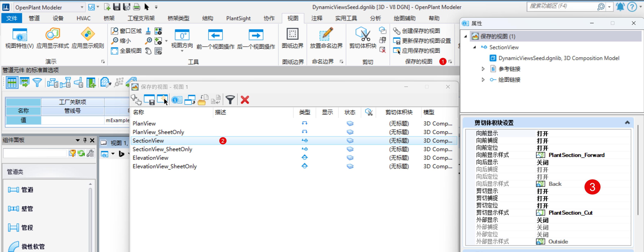
Task: Expand 参考链接 in Properties tree
Action: (x=483, y=69)
